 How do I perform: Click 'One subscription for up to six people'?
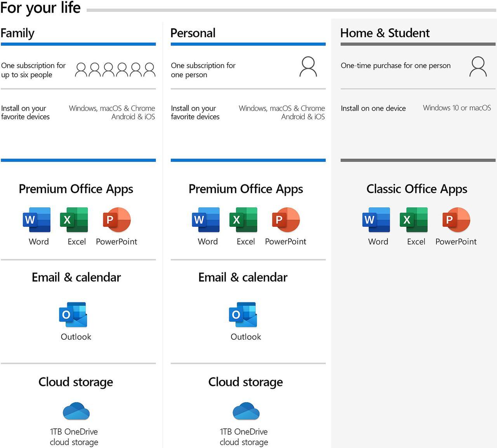point(33,70)
